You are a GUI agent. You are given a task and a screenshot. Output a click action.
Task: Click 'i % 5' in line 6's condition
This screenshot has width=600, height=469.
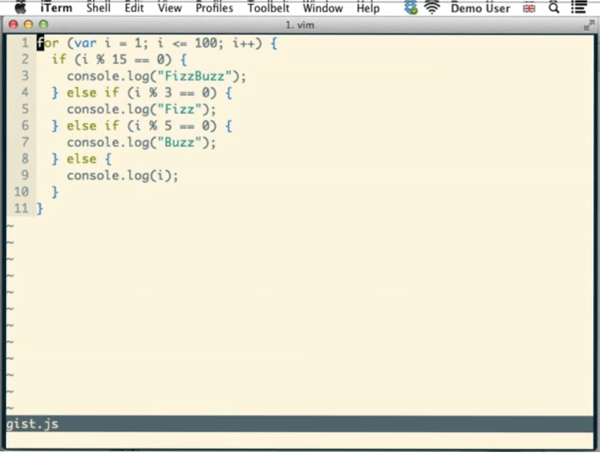click(153, 126)
